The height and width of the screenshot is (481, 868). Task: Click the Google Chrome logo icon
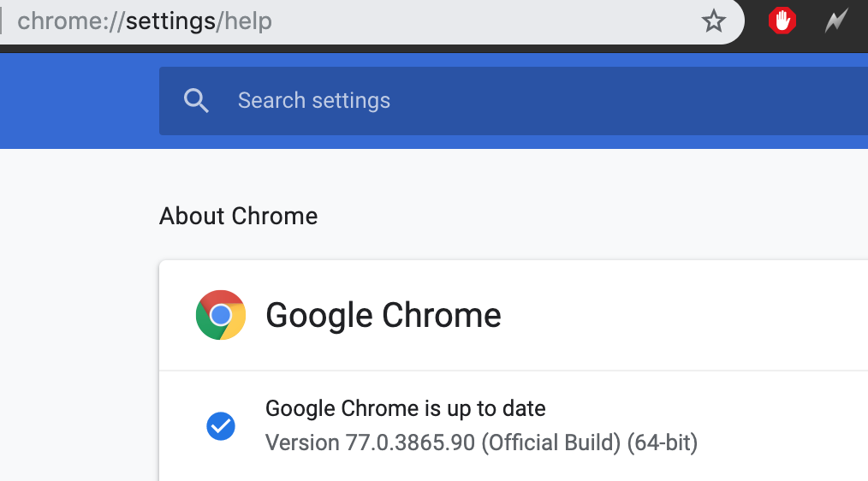[220, 315]
